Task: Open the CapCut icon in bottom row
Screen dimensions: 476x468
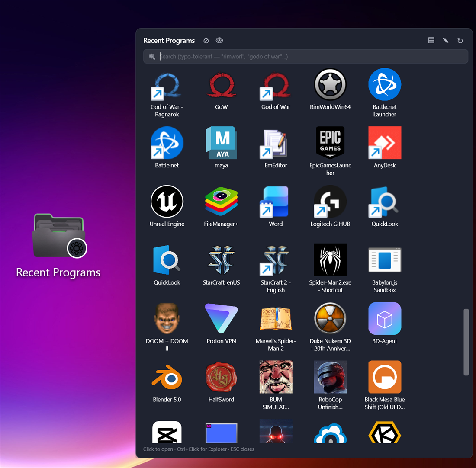Action: [167, 432]
